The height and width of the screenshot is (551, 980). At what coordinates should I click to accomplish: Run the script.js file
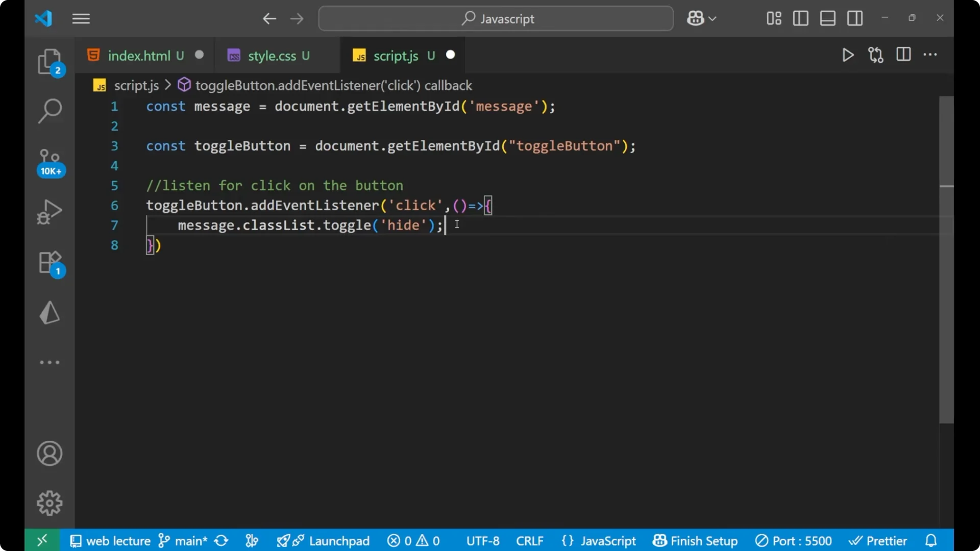tap(848, 55)
